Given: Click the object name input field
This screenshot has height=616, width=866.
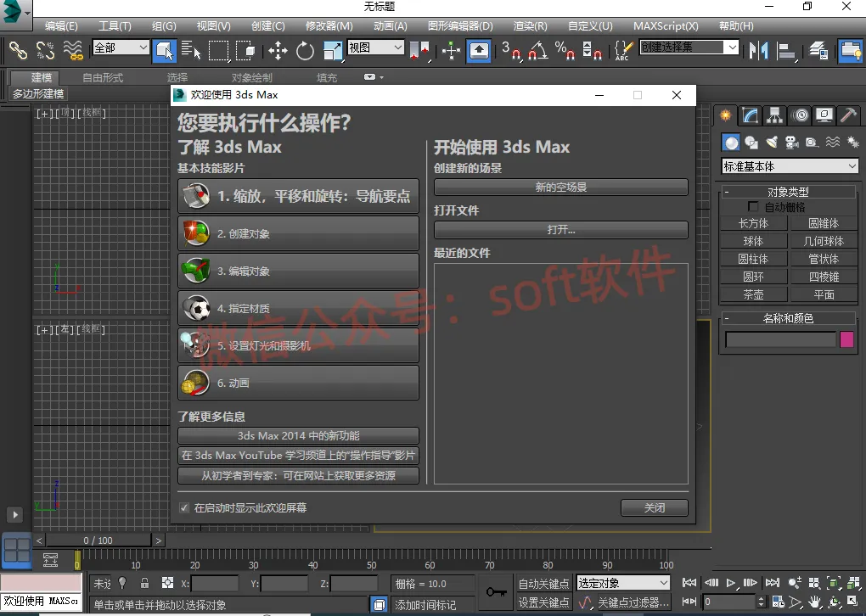Looking at the screenshot, I should 780,339.
